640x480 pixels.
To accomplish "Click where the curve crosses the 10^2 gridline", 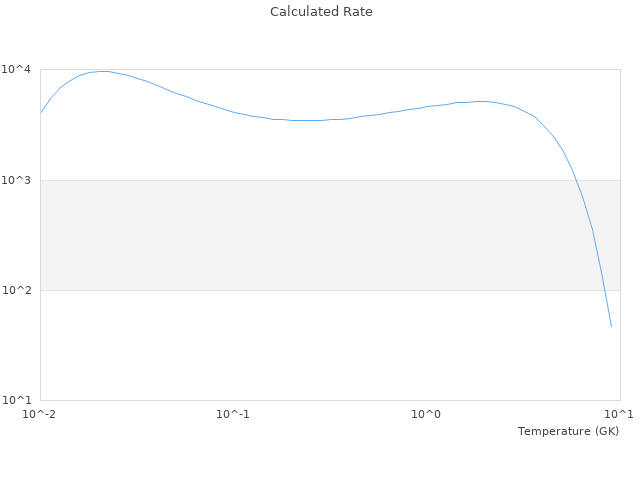I will 602,290.
